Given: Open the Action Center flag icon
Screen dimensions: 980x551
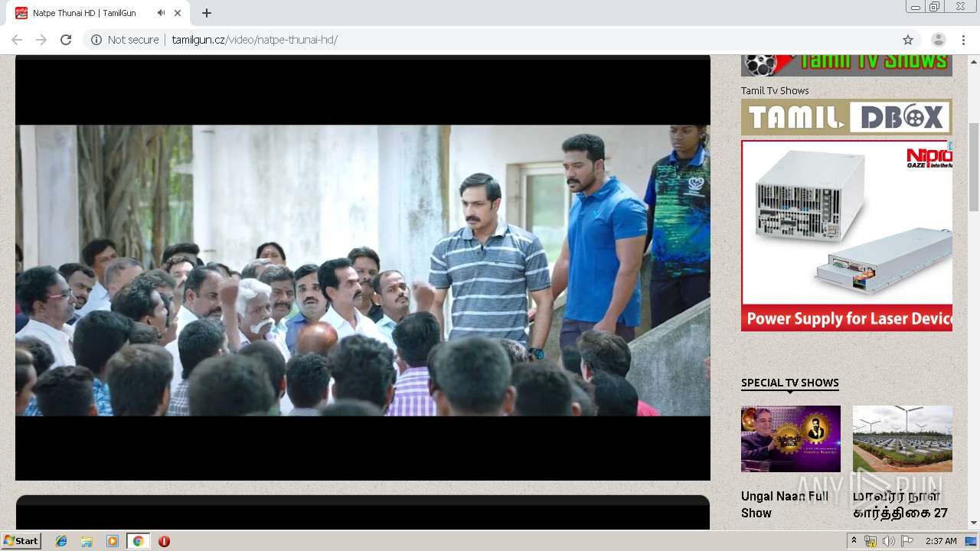Looking at the screenshot, I should [x=907, y=541].
